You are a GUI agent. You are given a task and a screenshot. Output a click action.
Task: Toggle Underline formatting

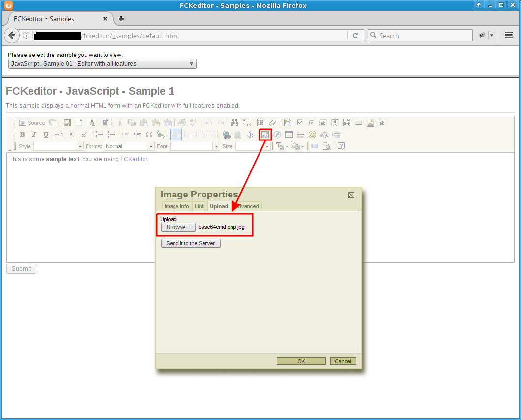[x=46, y=135]
